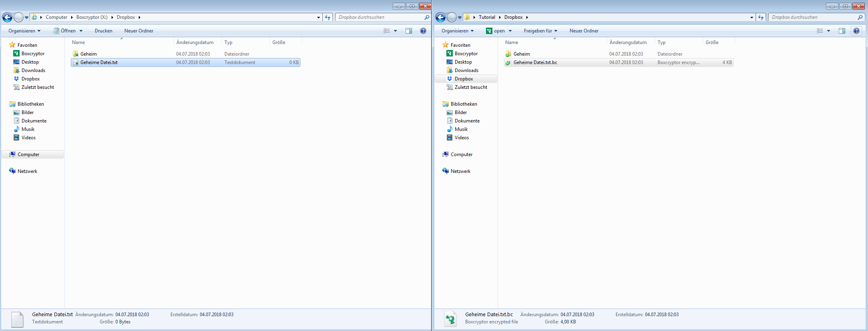Click Computer breadcrumb in left address bar
Image resolution: width=868 pixels, height=331 pixels.
(56, 17)
